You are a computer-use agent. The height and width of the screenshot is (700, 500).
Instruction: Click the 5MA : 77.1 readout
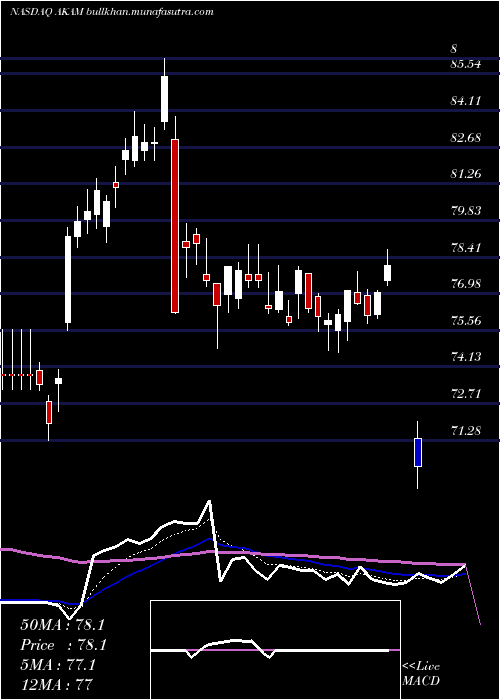coord(58,665)
